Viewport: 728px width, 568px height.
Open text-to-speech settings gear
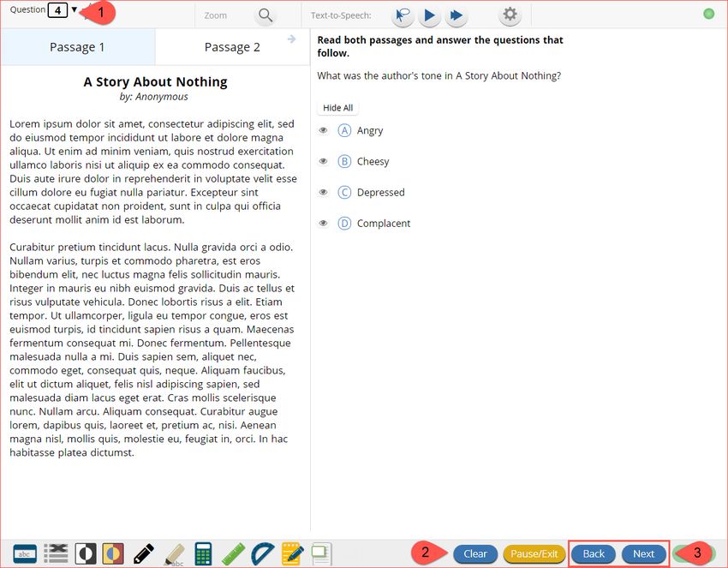click(x=510, y=15)
